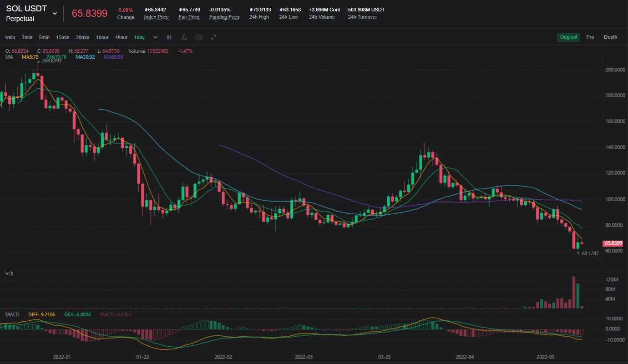Click the Funding Fees link
The width and height of the screenshot is (628, 364).
224,17
